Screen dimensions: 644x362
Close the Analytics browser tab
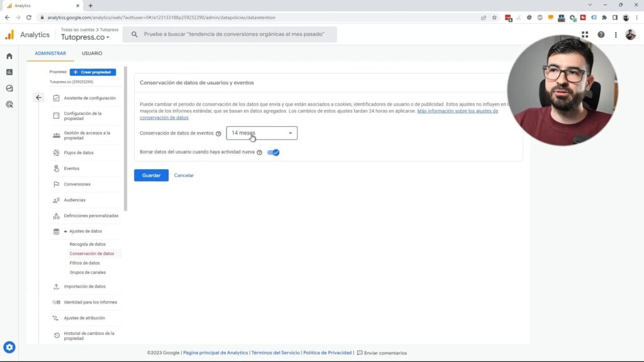tap(77, 6)
